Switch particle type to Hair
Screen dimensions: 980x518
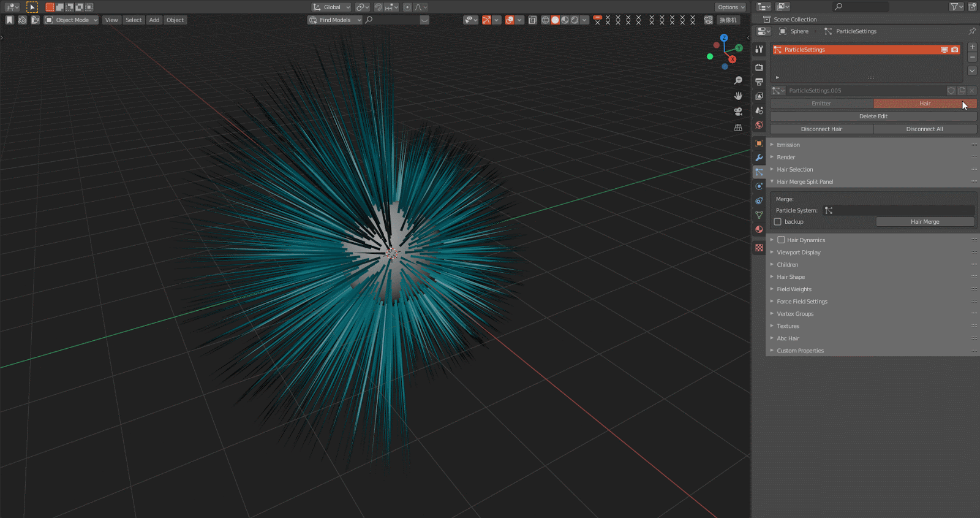925,104
